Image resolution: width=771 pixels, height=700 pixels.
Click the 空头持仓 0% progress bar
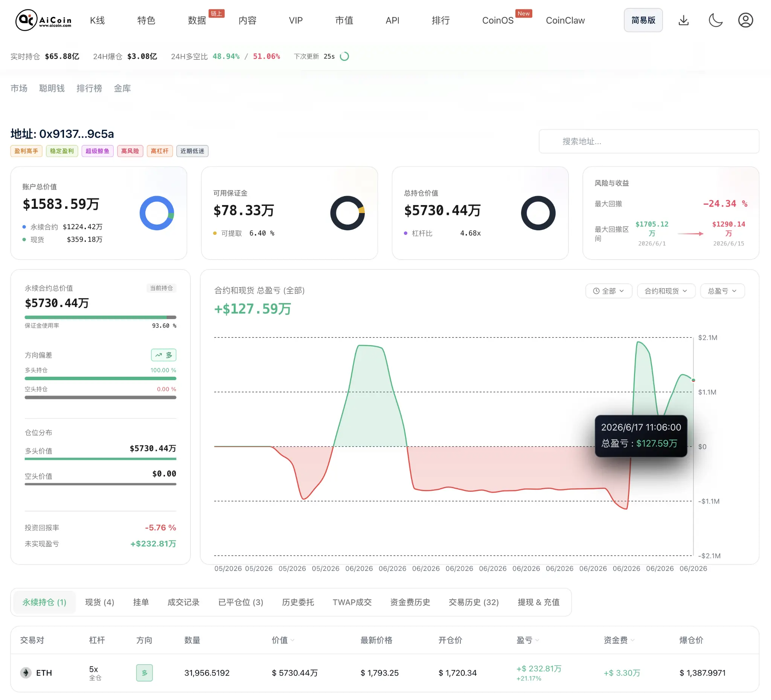(x=100, y=397)
